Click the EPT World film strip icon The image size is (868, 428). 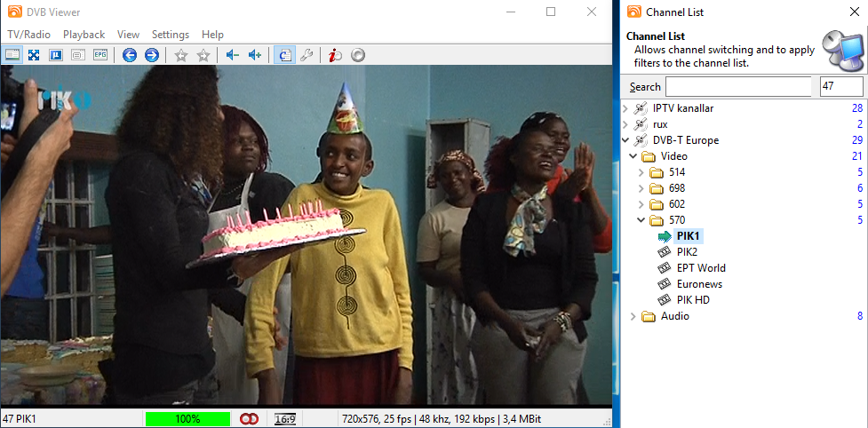click(665, 268)
